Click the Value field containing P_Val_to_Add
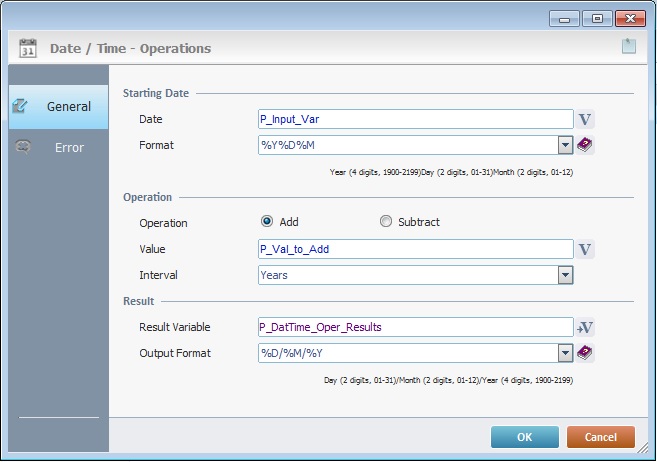This screenshot has width=657, height=462. click(x=414, y=249)
